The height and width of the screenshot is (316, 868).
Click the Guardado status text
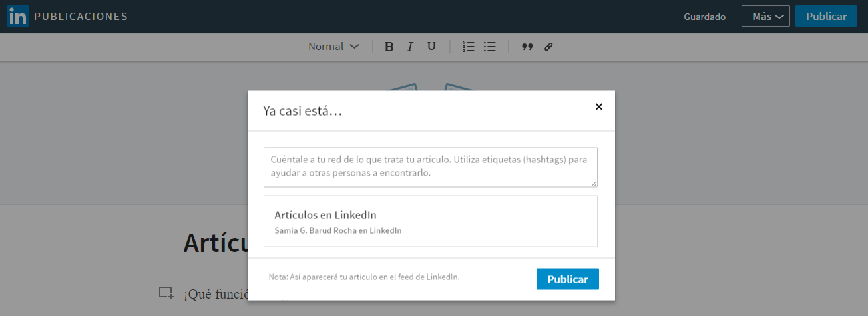[x=704, y=17]
